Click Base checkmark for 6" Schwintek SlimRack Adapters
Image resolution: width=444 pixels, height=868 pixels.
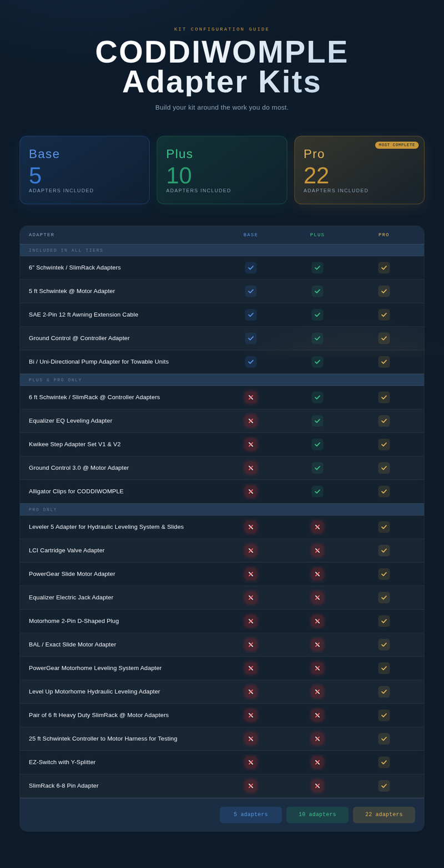251,268
